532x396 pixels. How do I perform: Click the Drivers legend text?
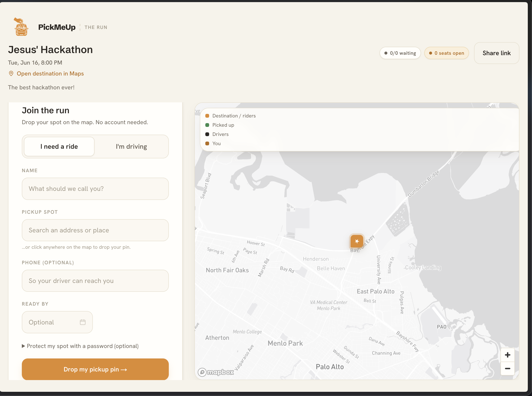pos(220,134)
